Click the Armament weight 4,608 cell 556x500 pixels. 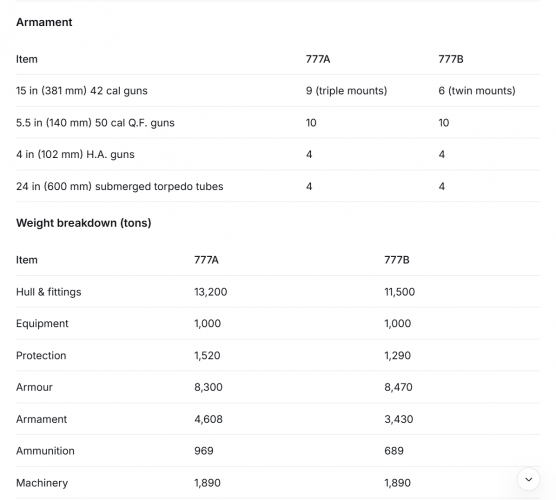(x=208, y=419)
